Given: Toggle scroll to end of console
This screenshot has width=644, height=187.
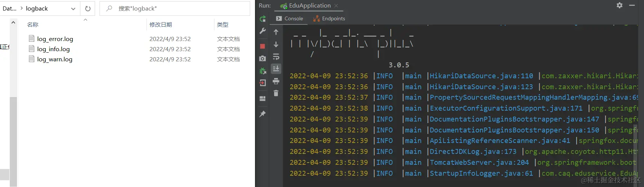Looking at the screenshot, I should (x=276, y=68).
